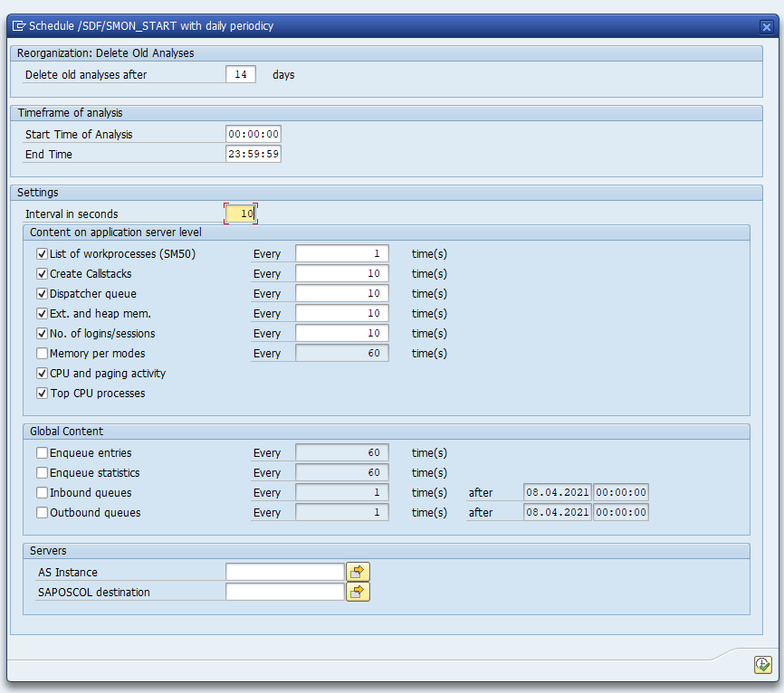Enable Enqueue entries collection
The width and height of the screenshot is (784, 693).
[x=42, y=452]
